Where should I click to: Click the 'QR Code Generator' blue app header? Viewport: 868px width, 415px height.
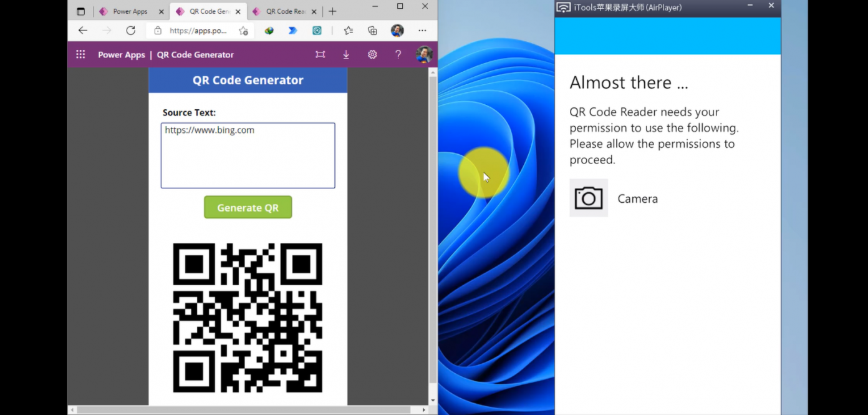tap(248, 80)
